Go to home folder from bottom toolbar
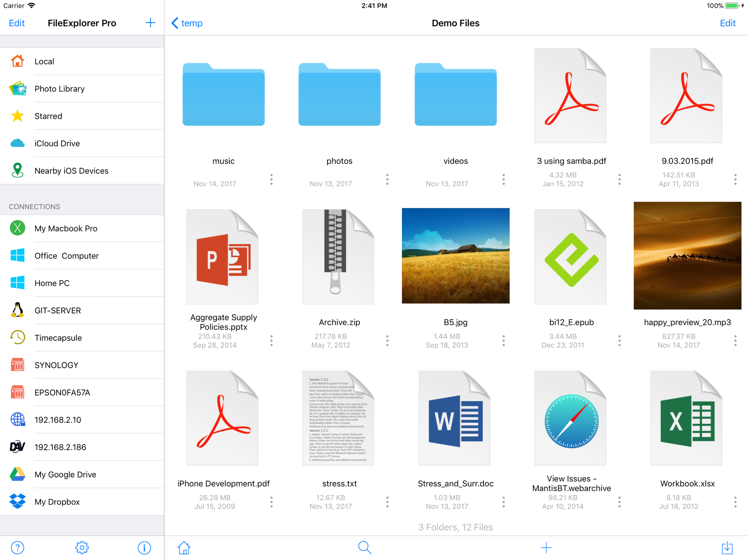The image size is (747, 560). [x=184, y=548]
